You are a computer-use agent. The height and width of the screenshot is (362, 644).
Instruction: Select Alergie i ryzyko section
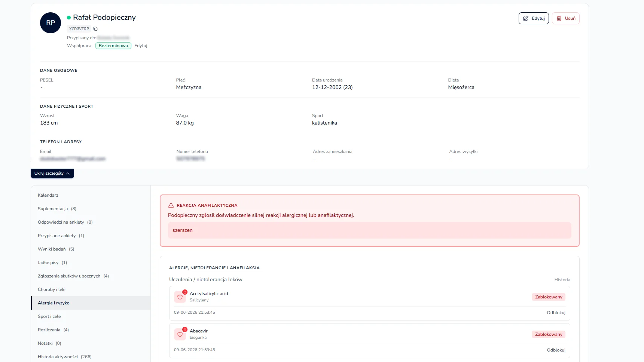click(91, 303)
